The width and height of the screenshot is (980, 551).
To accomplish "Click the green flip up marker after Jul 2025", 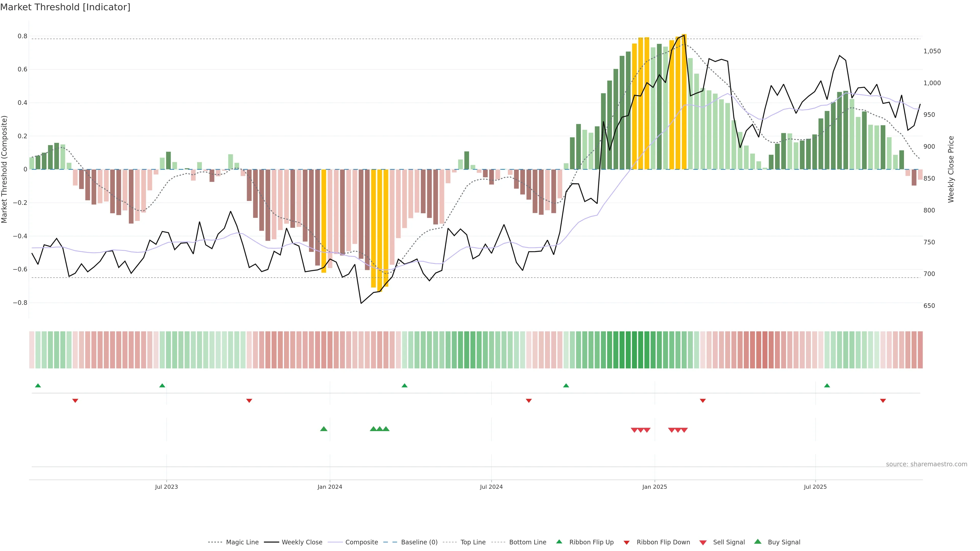I will tap(827, 386).
